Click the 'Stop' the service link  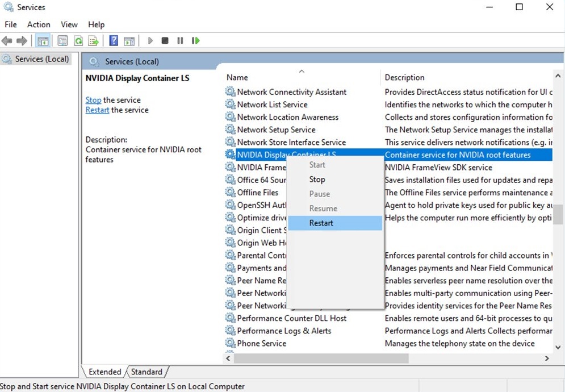(x=93, y=100)
